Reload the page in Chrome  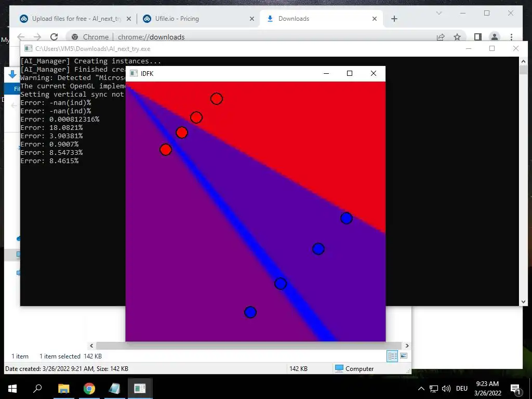[54, 37]
